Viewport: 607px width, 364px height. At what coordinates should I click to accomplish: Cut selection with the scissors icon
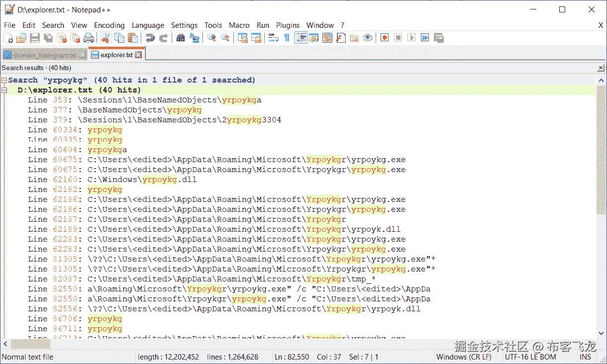click(105, 38)
